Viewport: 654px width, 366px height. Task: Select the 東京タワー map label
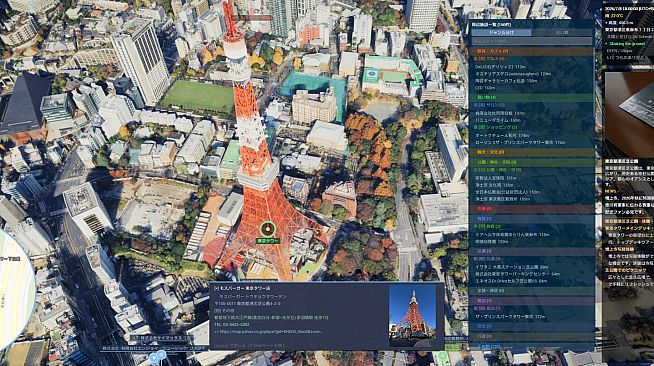[268, 241]
